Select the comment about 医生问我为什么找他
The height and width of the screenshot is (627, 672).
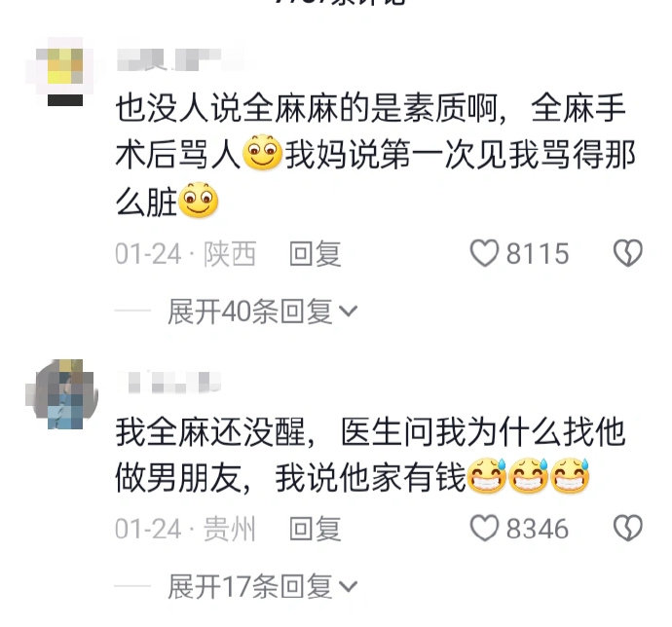point(371,455)
